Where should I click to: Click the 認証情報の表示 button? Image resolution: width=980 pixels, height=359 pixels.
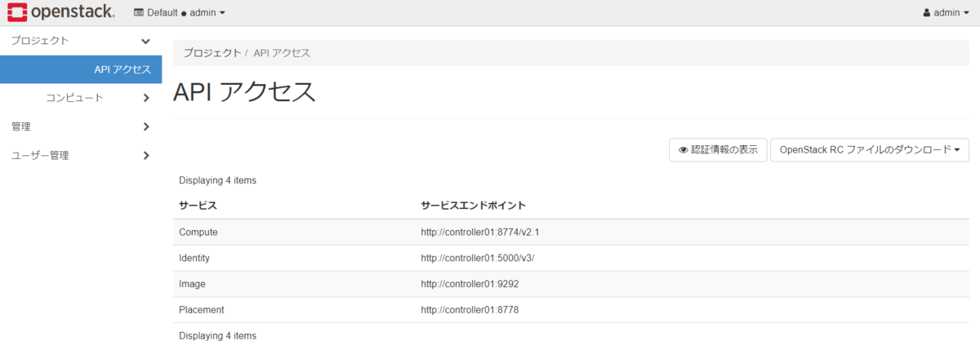tap(718, 150)
